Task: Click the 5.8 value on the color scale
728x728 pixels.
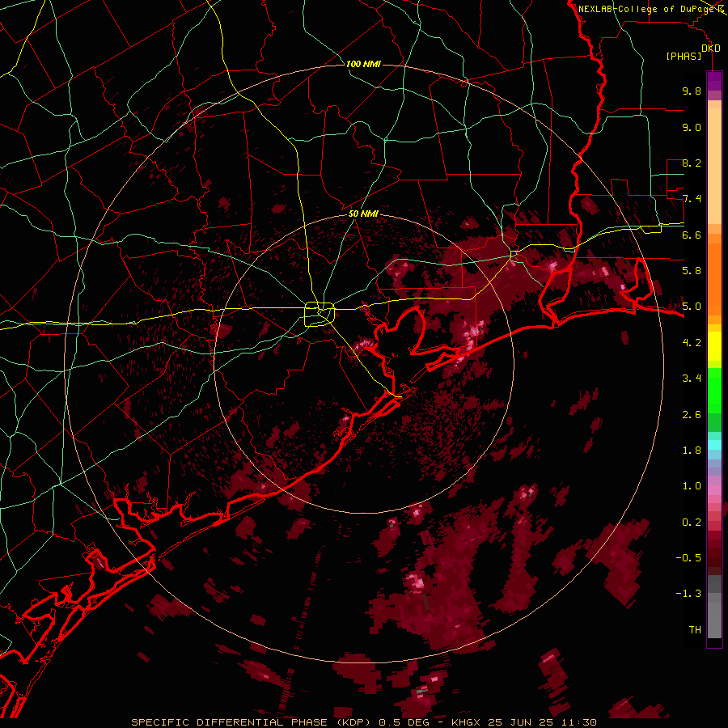Action: [692, 271]
